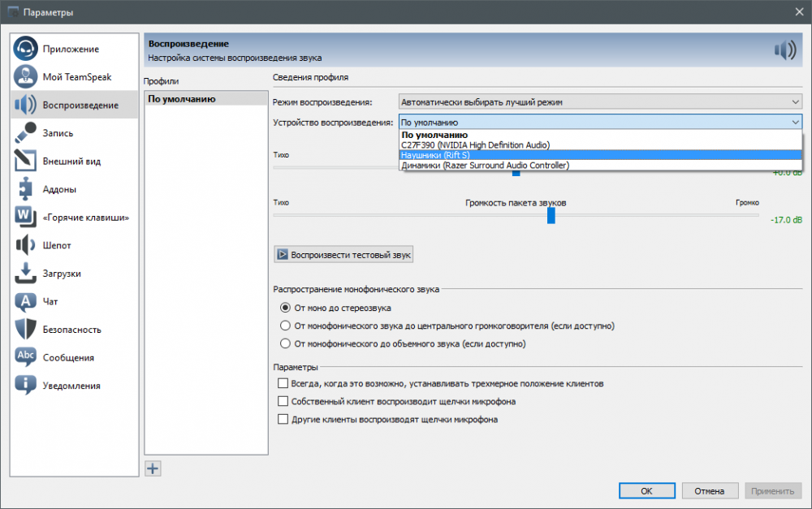This screenshot has width=812, height=509.
Task: Select the Безопасность shield icon
Action: (26, 329)
